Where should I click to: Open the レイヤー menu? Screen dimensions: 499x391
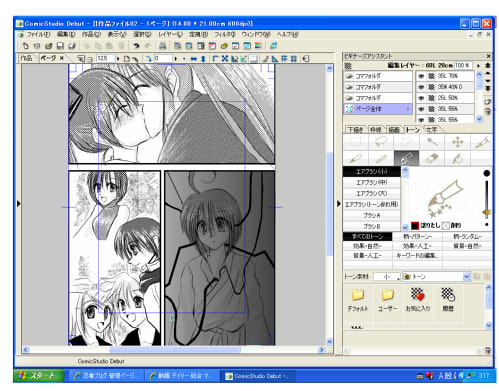click(170, 34)
